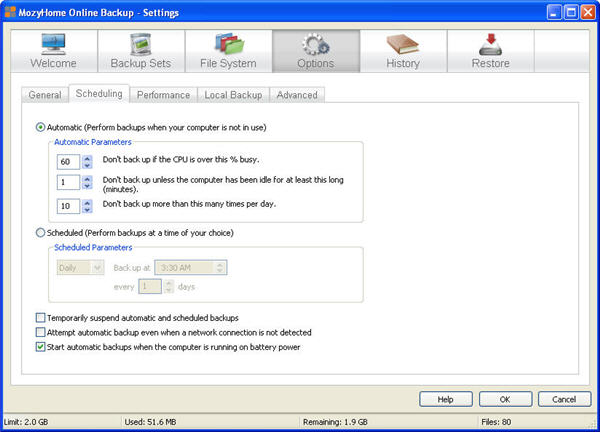Increase the CPU busy percentage value

tap(87, 158)
